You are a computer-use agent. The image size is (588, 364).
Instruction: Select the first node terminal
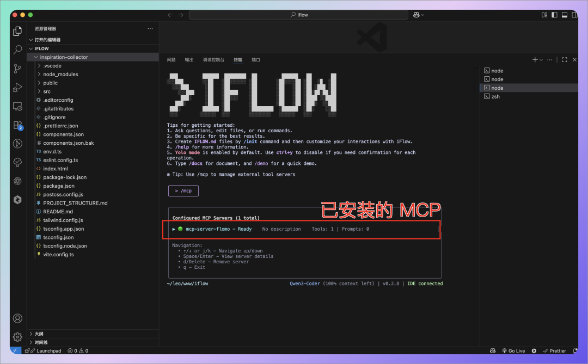529,71
